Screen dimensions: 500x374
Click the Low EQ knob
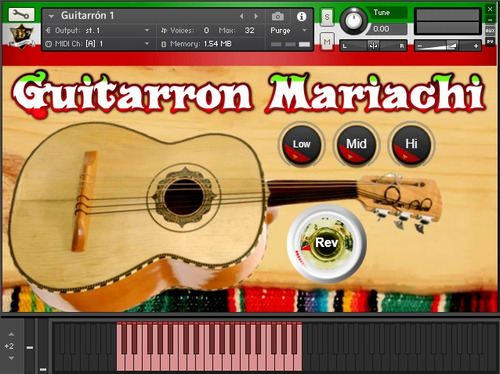tap(301, 144)
